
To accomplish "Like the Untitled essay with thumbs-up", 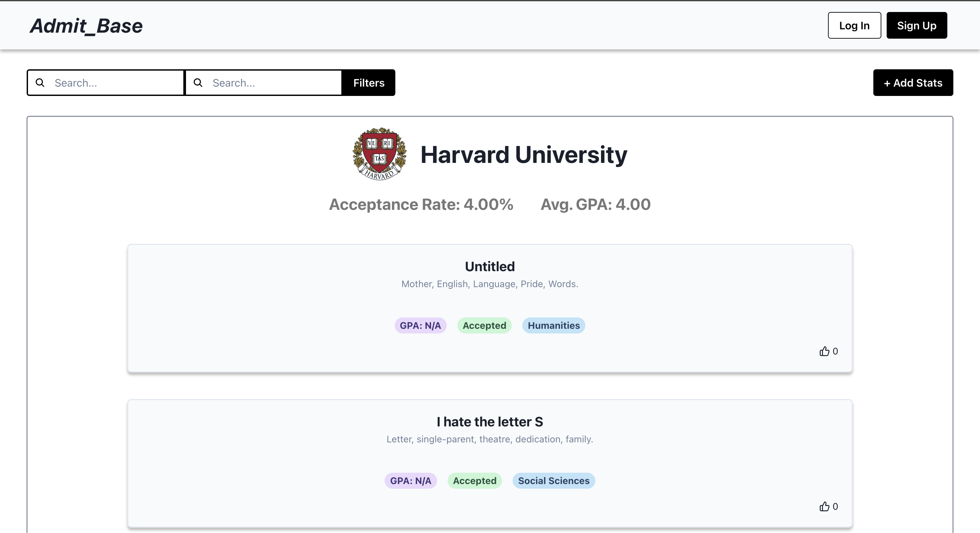I will pos(824,351).
